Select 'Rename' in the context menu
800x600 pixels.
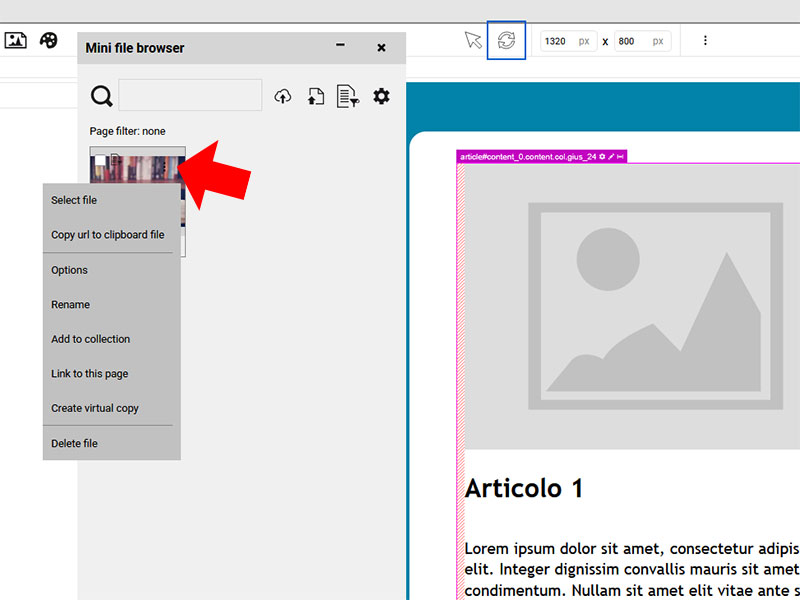(70, 305)
